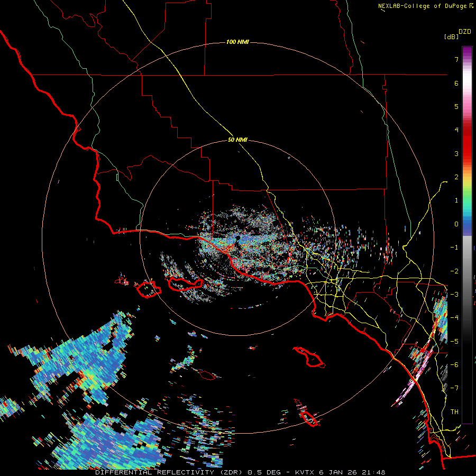Viewport: 476px width, 476px height.
Task: Click the DZD color scale title
Action: (465, 32)
